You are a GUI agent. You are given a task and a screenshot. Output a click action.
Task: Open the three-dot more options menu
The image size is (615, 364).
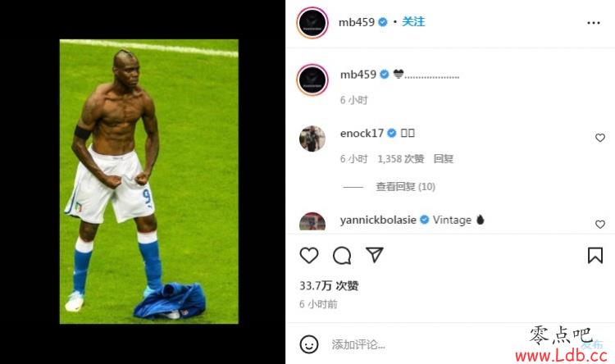(594, 23)
